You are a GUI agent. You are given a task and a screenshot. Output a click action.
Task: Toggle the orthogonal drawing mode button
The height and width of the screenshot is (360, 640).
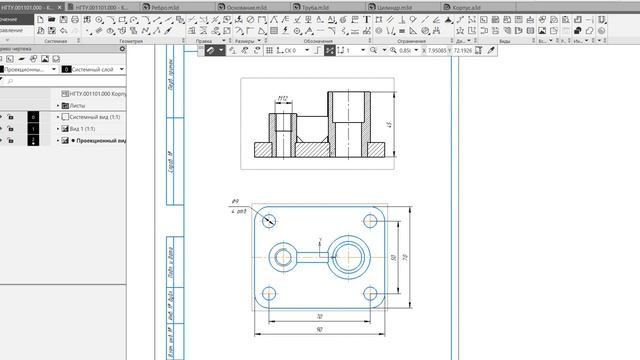tap(318, 50)
